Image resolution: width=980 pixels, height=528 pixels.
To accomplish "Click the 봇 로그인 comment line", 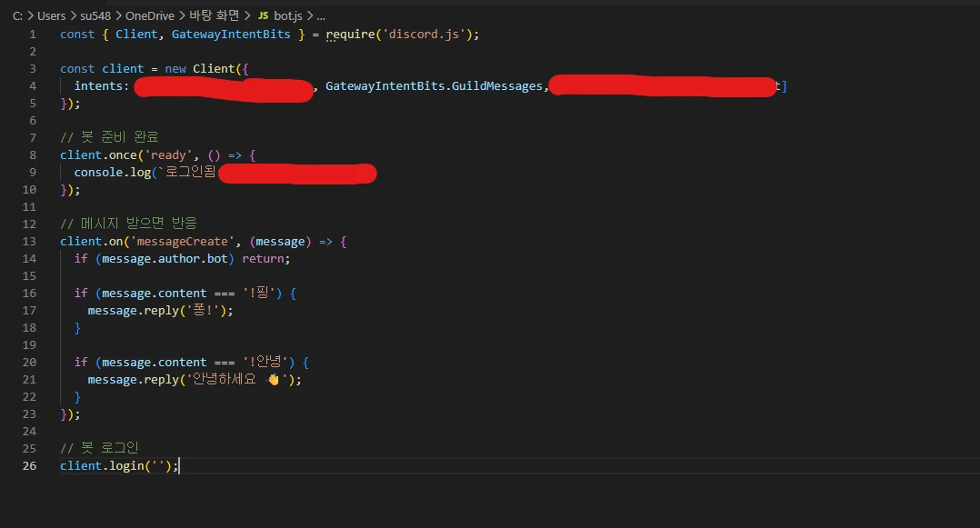I will coord(99,449).
